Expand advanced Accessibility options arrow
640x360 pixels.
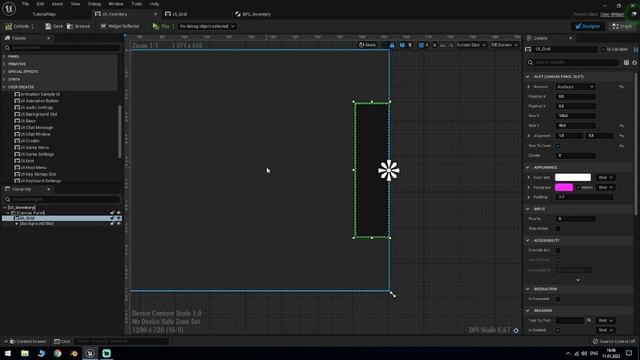[578, 280]
